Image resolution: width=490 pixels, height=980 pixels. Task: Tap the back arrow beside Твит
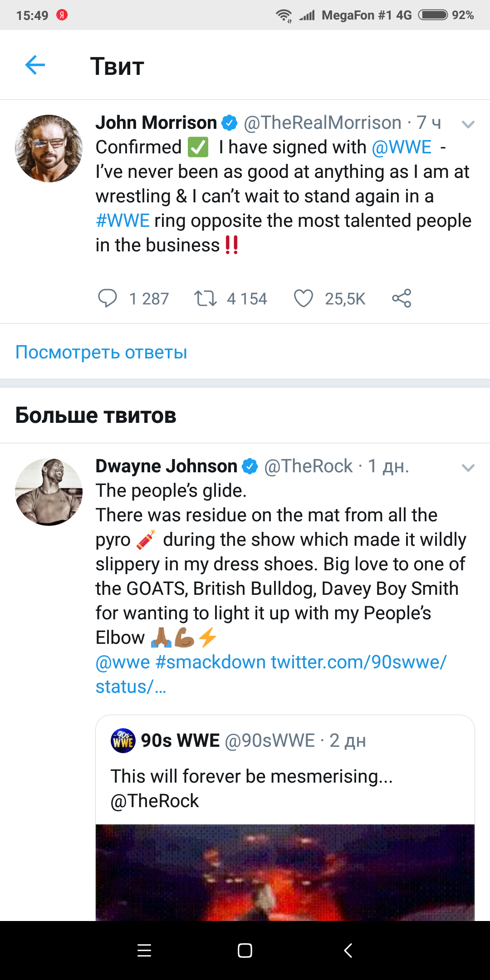pyautogui.click(x=35, y=65)
